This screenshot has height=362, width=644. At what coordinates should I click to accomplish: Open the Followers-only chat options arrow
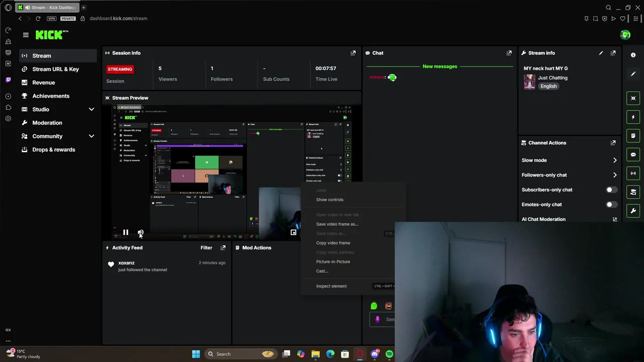[615, 175]
